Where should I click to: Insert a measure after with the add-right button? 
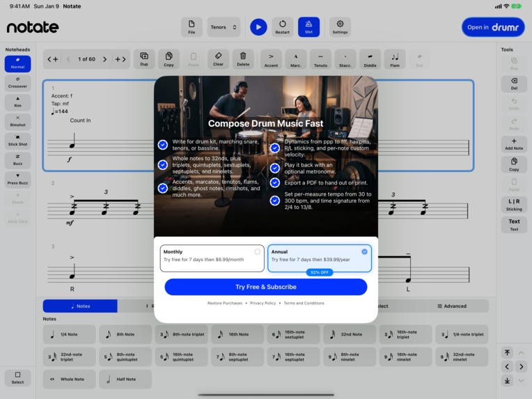(120, 59)
